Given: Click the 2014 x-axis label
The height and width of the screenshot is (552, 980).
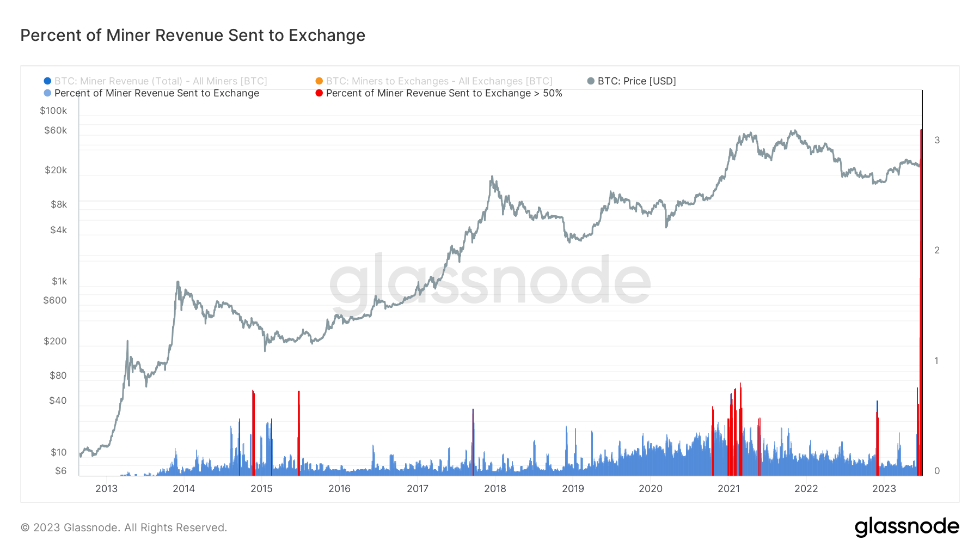Looking at the screenshot, I should click(183, 489).
